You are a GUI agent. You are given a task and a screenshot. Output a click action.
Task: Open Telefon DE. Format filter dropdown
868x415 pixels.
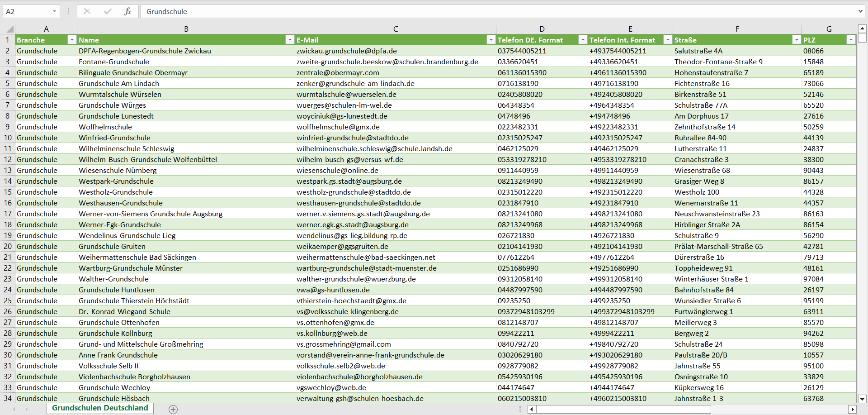[583, 40]
